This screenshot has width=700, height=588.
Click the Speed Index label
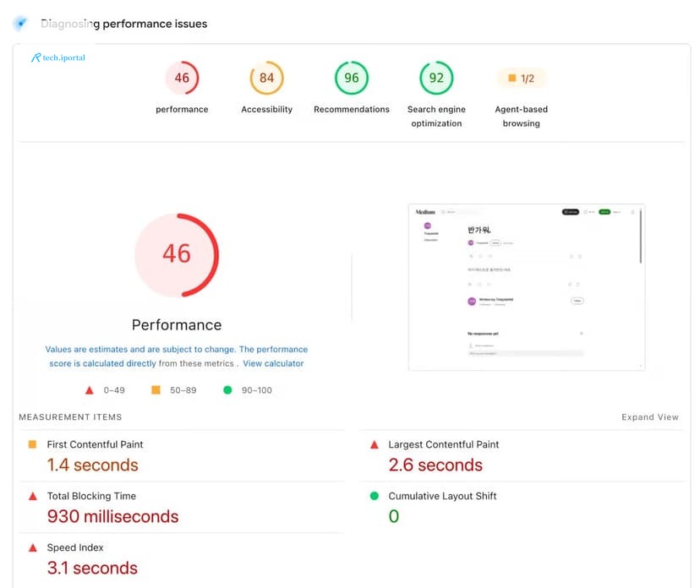(75, 547)
